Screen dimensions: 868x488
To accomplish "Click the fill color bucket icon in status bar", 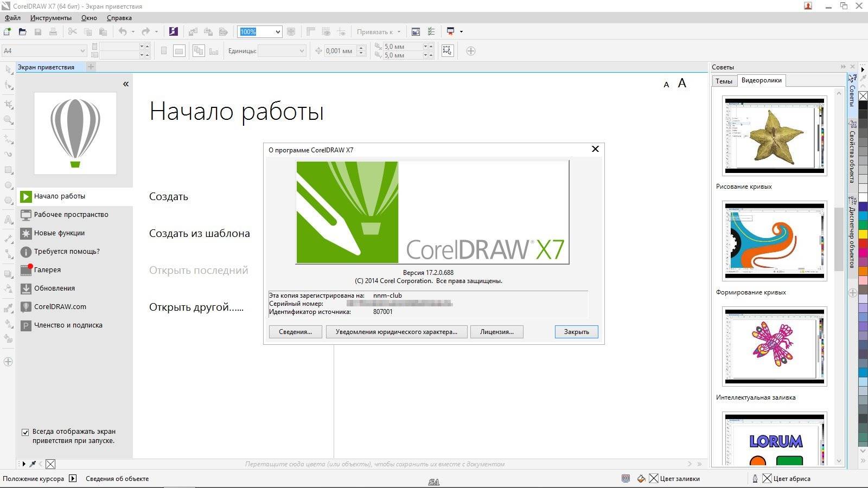I will [641, 479].
